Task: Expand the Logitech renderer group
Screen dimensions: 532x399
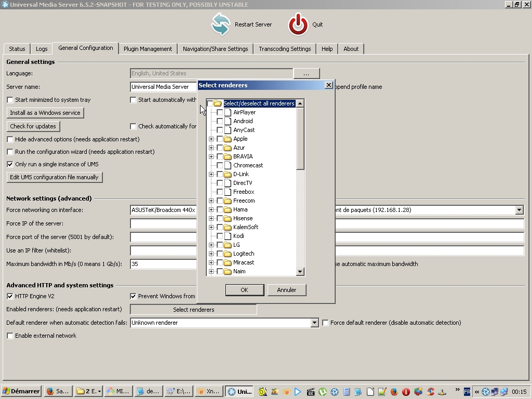Action: click(x=211, y=254)
